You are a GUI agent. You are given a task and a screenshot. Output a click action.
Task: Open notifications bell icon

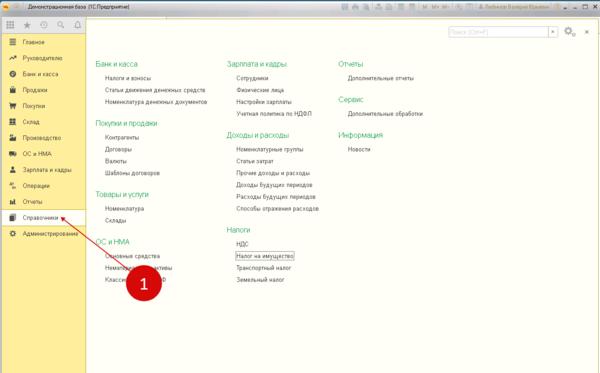coord(77,25)
